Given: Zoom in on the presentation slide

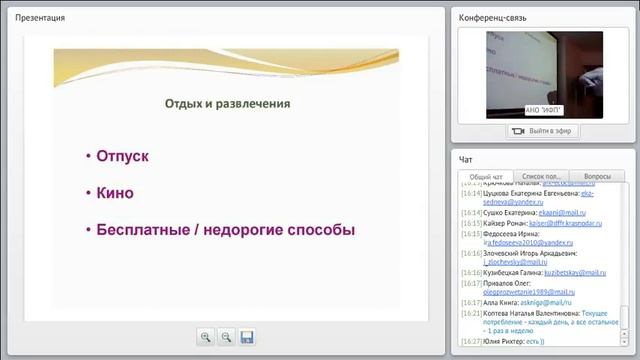Looking at the screenshot, I should coord(206,337).
